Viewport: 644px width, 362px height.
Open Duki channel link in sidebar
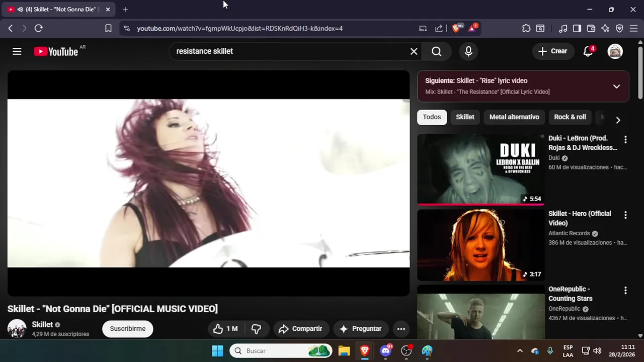click(x=554, y=158)
